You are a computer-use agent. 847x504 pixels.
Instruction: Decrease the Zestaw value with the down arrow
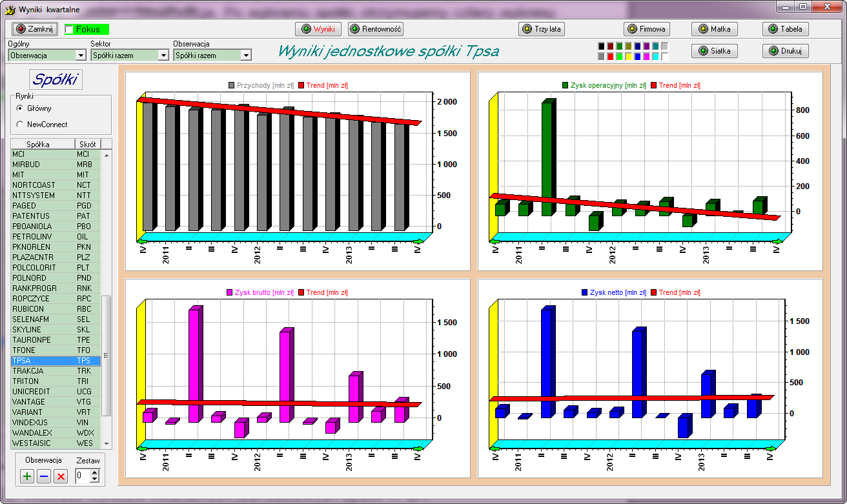tap(95, 480)
